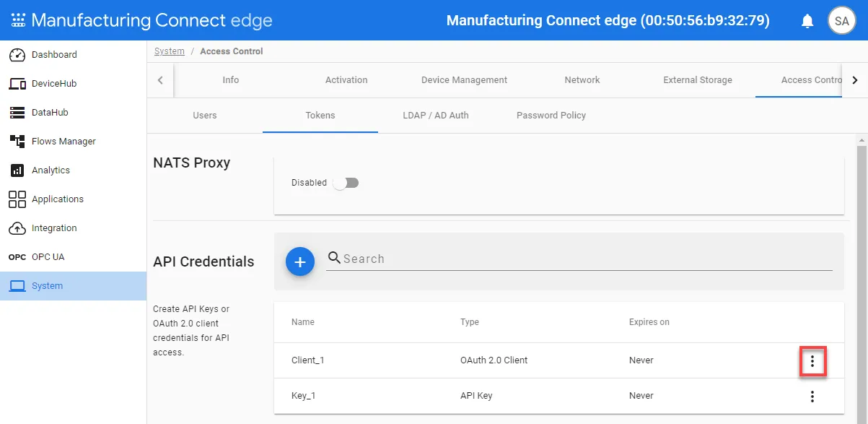Open the options menu for Key_1
Viewport: 868px width, 424px height.
coord(812,396)
